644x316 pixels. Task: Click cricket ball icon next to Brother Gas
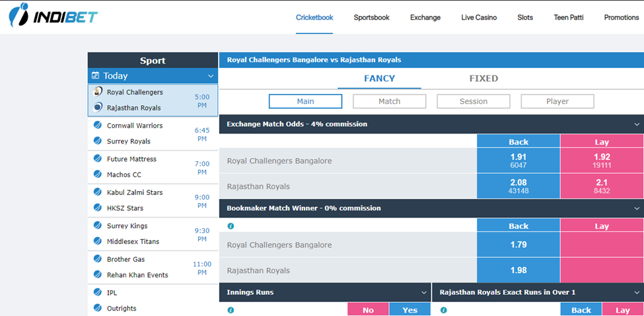tap(97, 258)
